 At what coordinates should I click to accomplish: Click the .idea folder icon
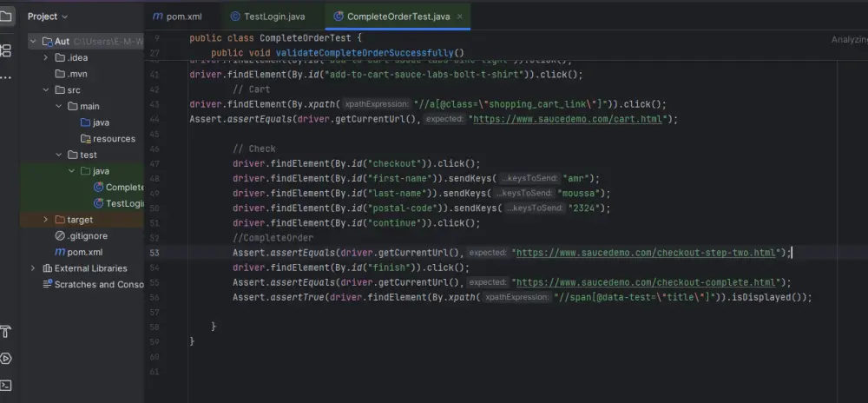[60, 57]
